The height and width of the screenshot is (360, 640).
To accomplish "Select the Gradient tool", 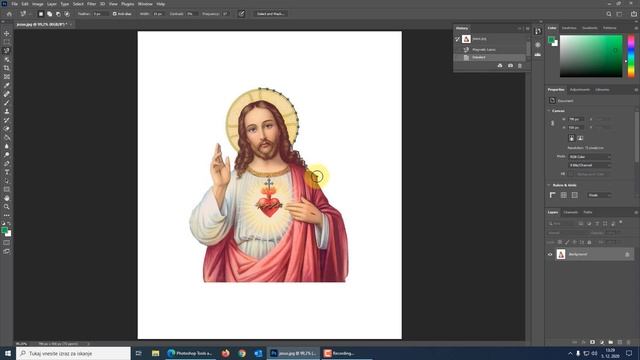I will tap(7, 137).
